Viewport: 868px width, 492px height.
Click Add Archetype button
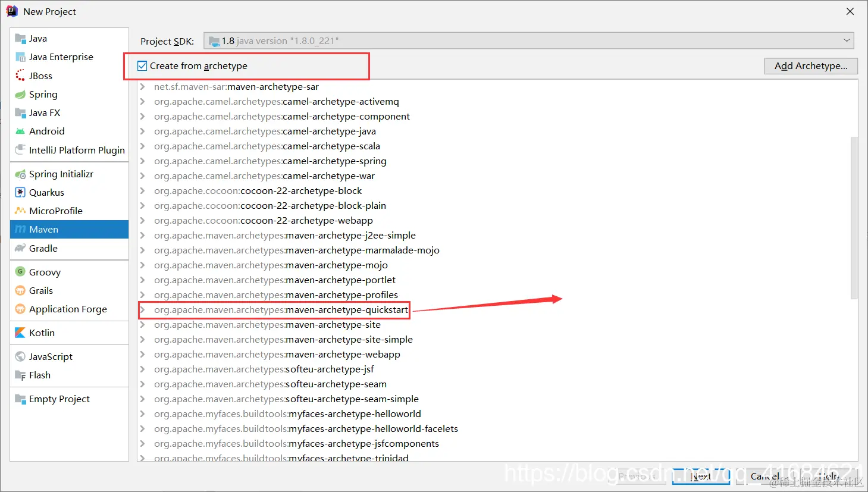click(x=811, y=66)
